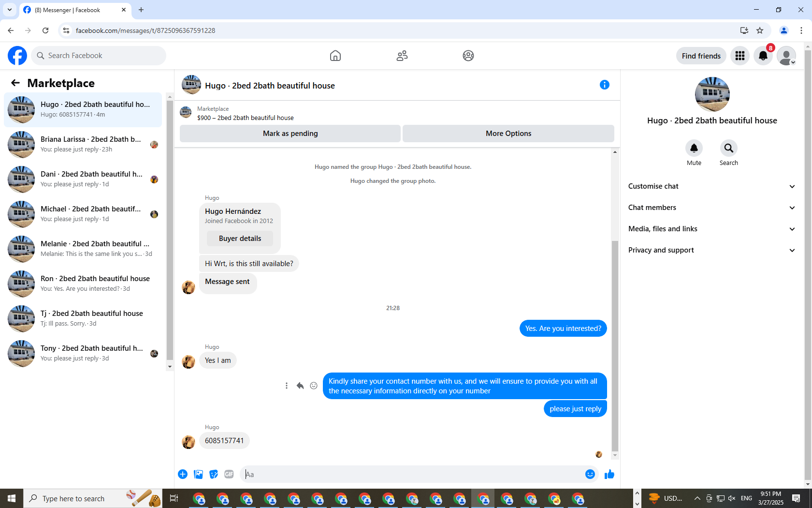Attach a photo using the image icon
Viewport: 812px width, 508px height.
(198, 474)
